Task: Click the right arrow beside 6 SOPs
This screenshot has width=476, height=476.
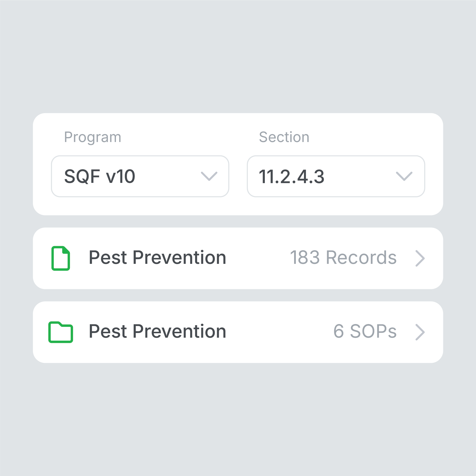Action: point(420,332)
